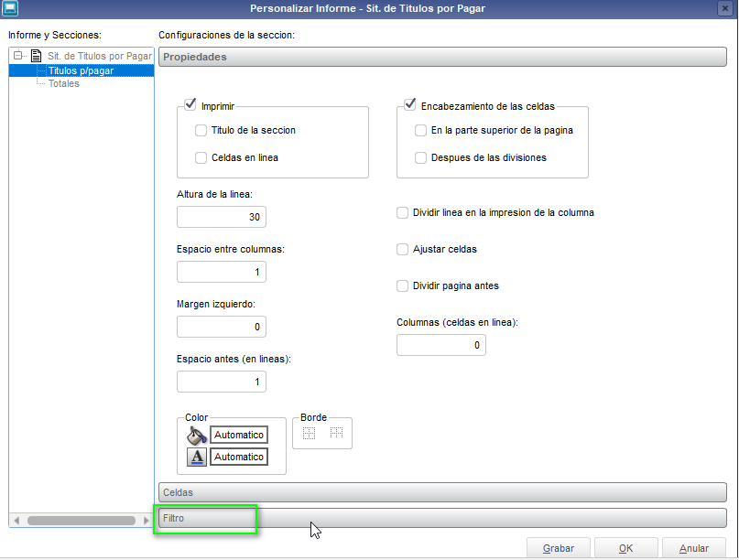Check Despues de las divisiones option
The height and width of the screenshot is (560, 739).
[420, 157]
